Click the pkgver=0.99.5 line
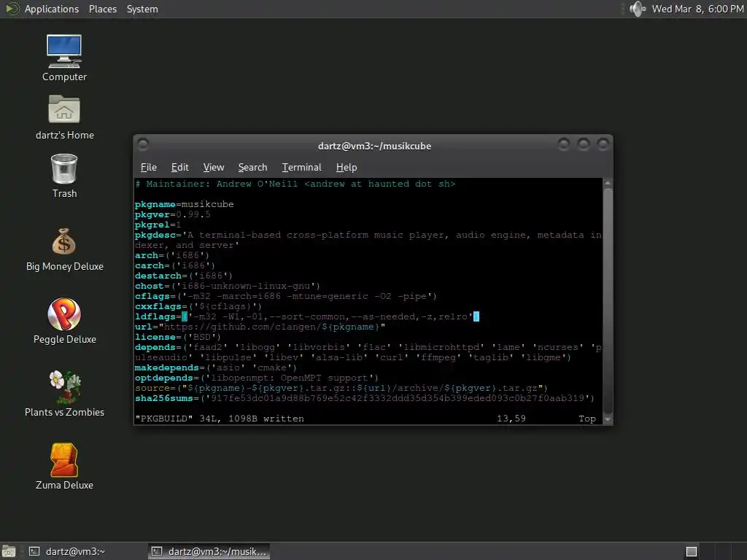This screenshot has width=747, height=560. [172, 214]
